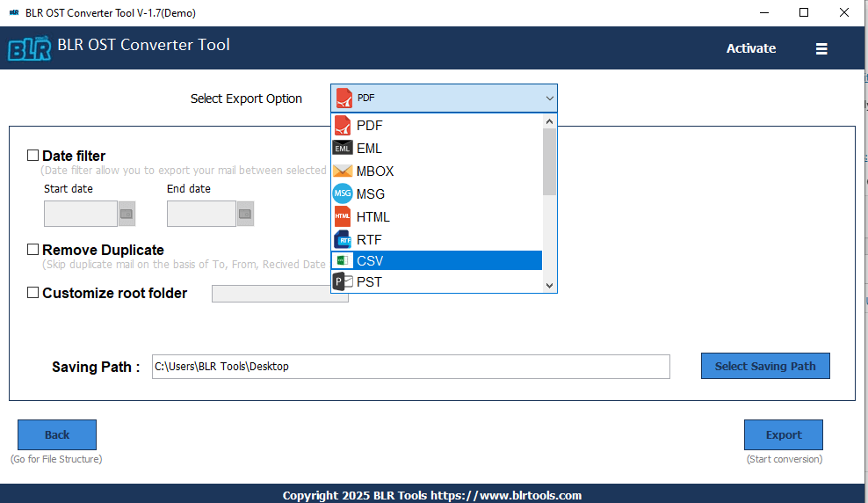Click the End date input field
Image resolution: width=868 pixels, height=503 pixels.
coord(201,214)
